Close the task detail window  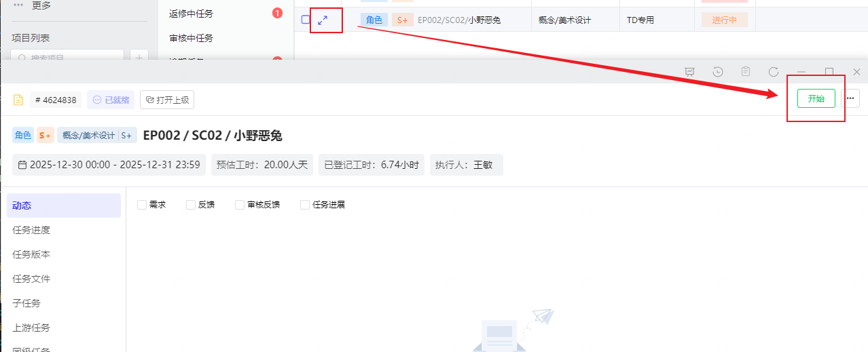[856, 72]
